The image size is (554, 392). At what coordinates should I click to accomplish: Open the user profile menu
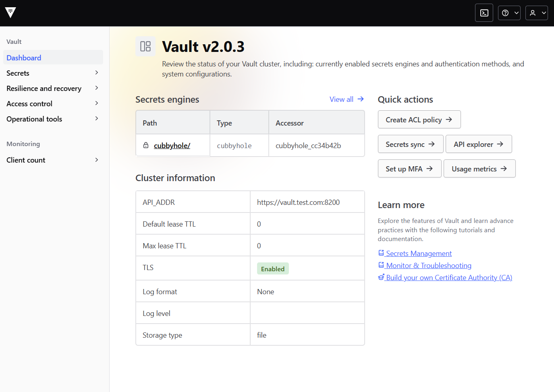(537, 13)
